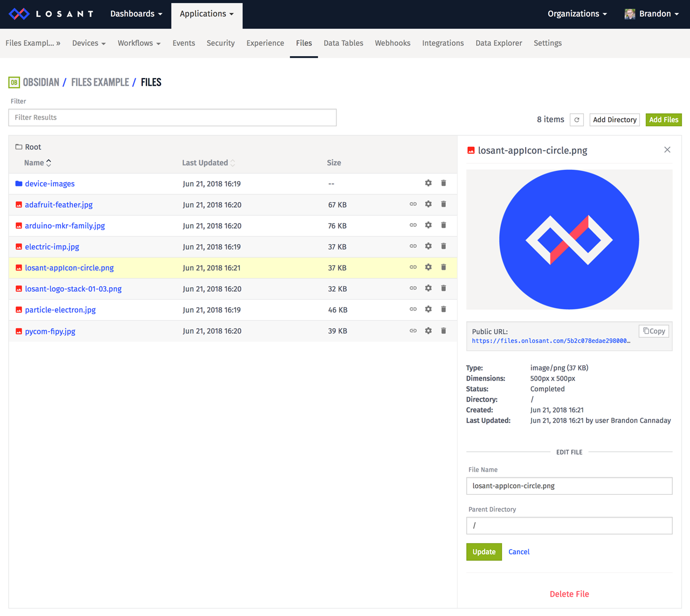Click trash icon for particle-electron.jpg
This screenshot has height=616, width=690.
(444, 309)
